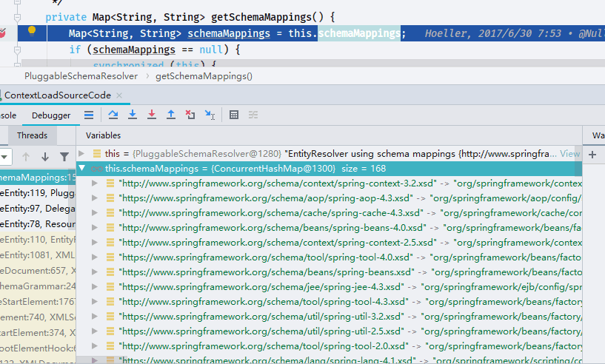The width and height of the screenshot is (605, 364).
Task: Click the Step Over debugger icon
Action: (x=113, y=115)
